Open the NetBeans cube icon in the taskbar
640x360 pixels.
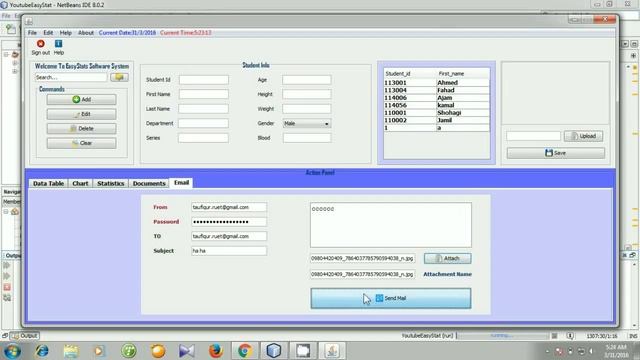pos(274,351)
